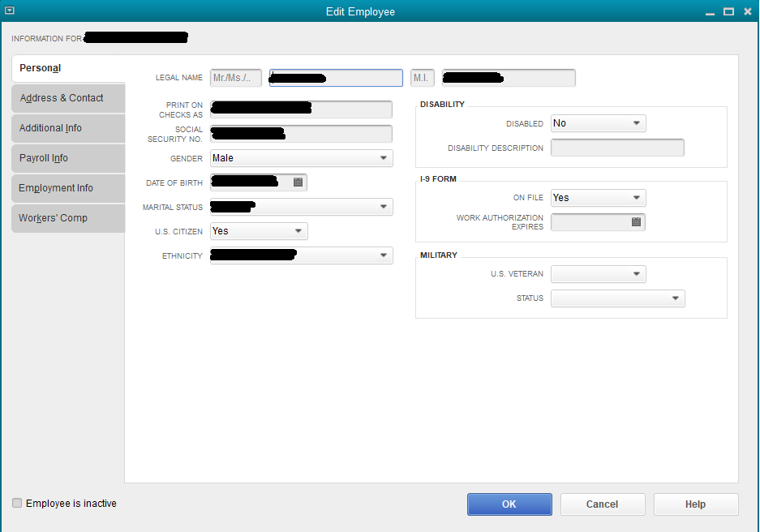The height and width of the screenshot is (532, 760).
Task: Select the Employment Info tab
Action: pyautogui.click(x=68, y=188)
